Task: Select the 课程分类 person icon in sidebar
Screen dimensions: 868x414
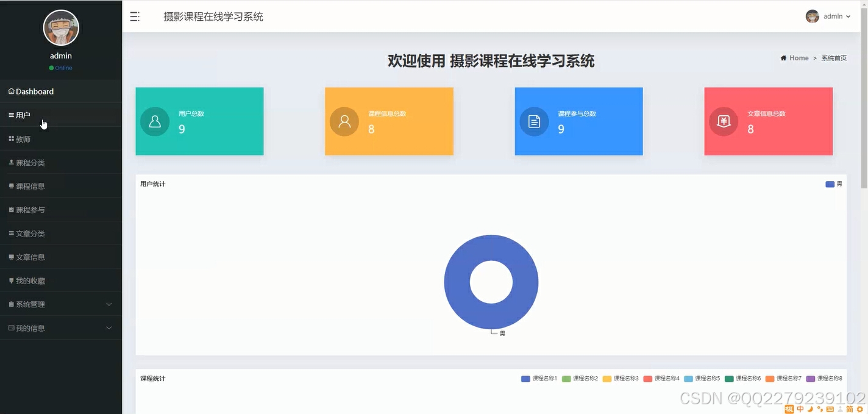Action: pyautogui.click(x=11, y=162)
